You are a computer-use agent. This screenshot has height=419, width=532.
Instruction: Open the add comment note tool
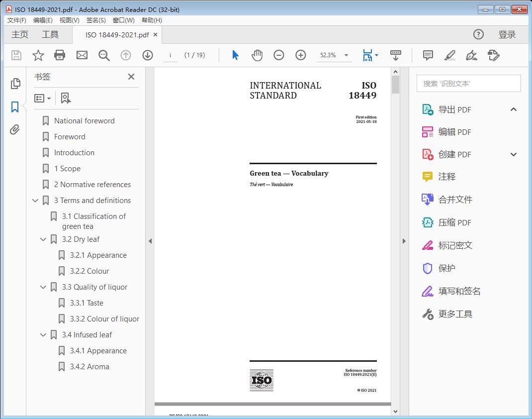[x=428, y=55]
